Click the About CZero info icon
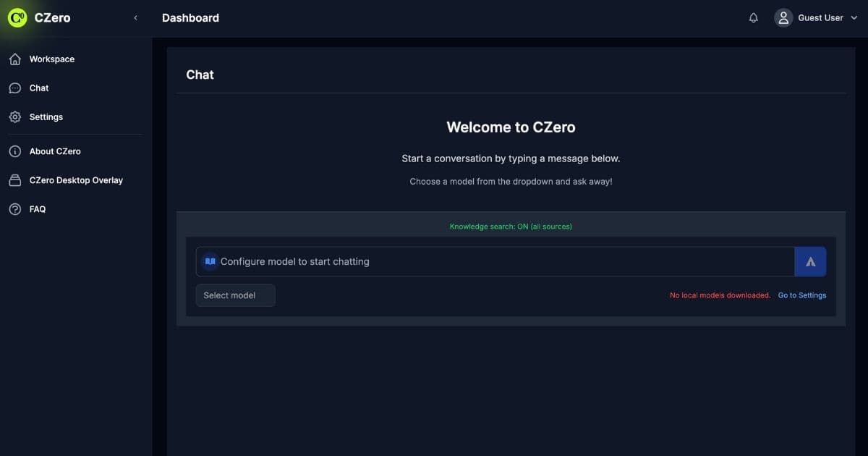The width and height of the screenshot is (868, 456). [x=15, y=151]
